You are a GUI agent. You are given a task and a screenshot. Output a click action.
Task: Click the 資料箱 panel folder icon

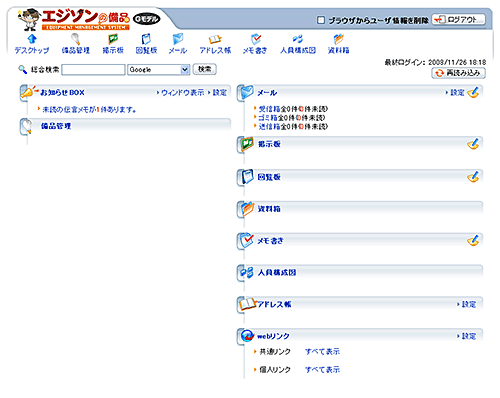[x=247, y=209]
